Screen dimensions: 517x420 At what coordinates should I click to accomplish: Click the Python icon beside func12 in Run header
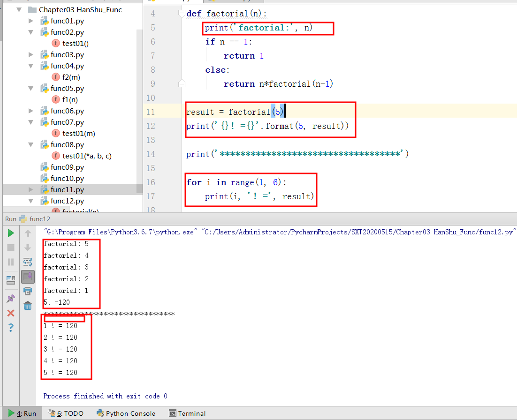[x=23, y=219]
